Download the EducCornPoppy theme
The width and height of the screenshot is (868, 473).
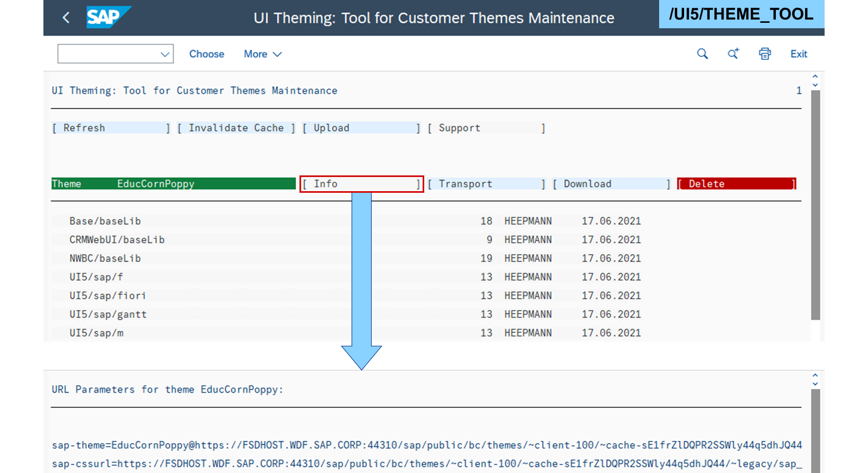point(611,184)
